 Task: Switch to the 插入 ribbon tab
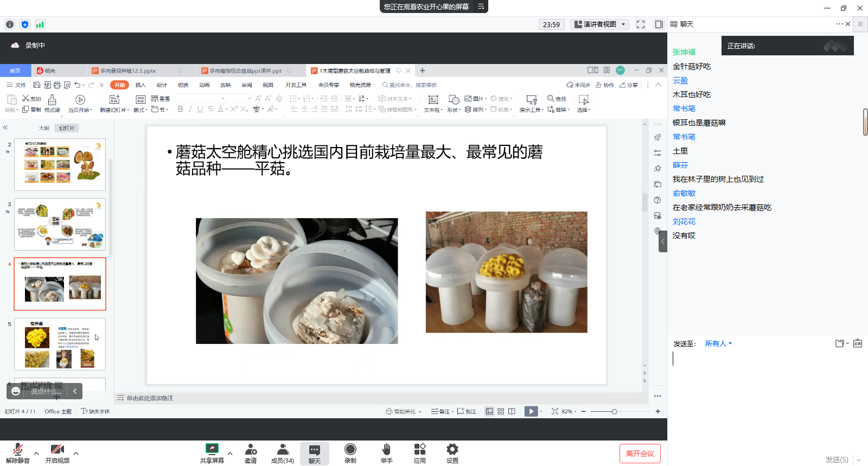coord(141,85)
